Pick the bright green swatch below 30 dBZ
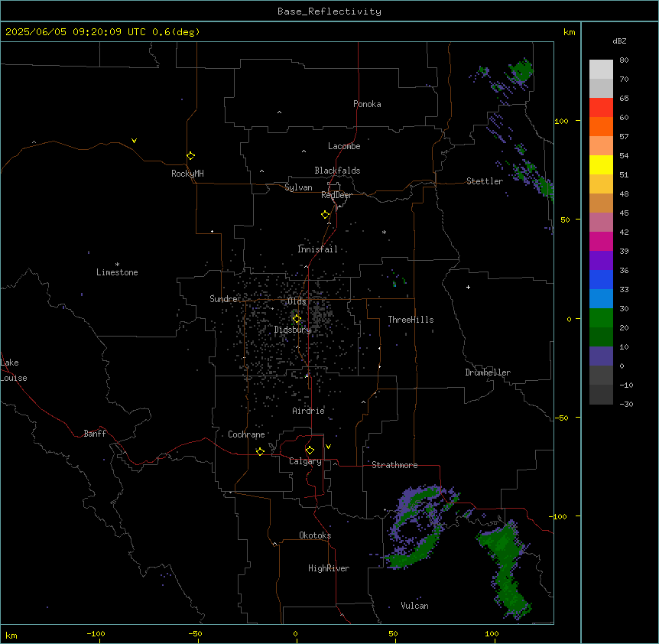Screen dimensions: 659x644 (601, 318)
